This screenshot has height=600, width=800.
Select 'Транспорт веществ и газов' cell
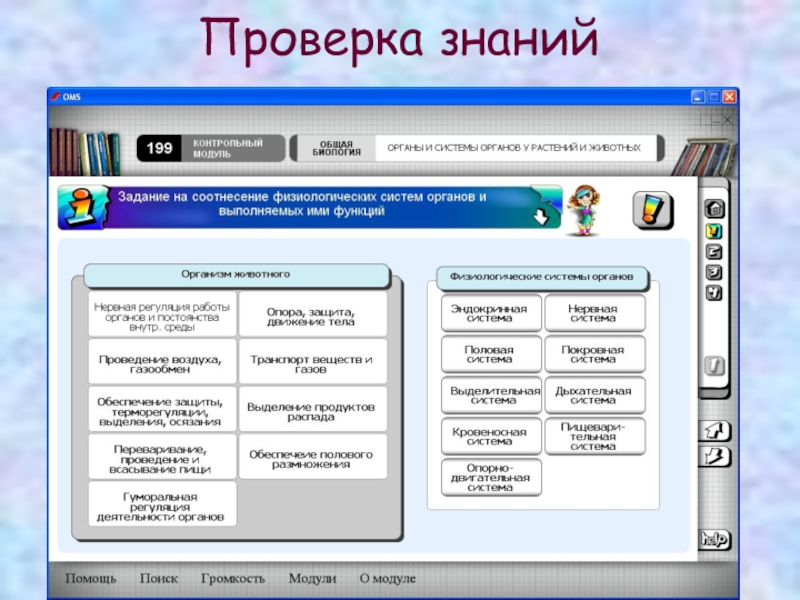[313, 361]
